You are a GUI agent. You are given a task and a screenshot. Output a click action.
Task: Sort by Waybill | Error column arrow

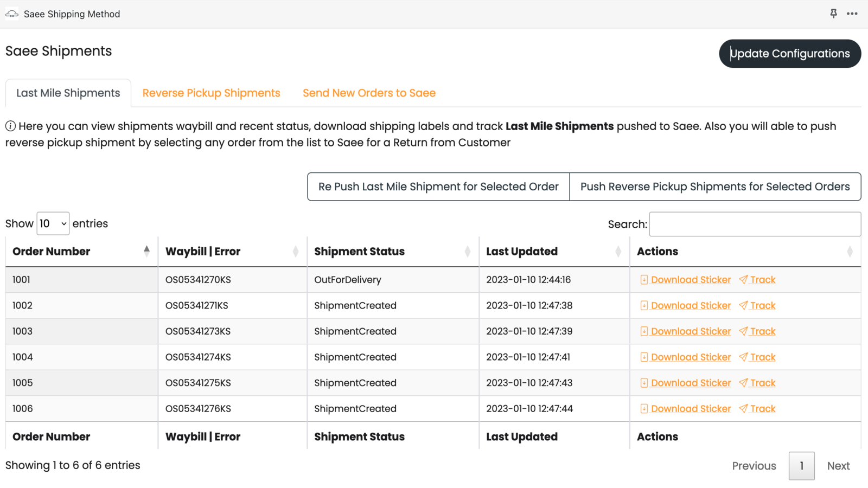point(296,251)
